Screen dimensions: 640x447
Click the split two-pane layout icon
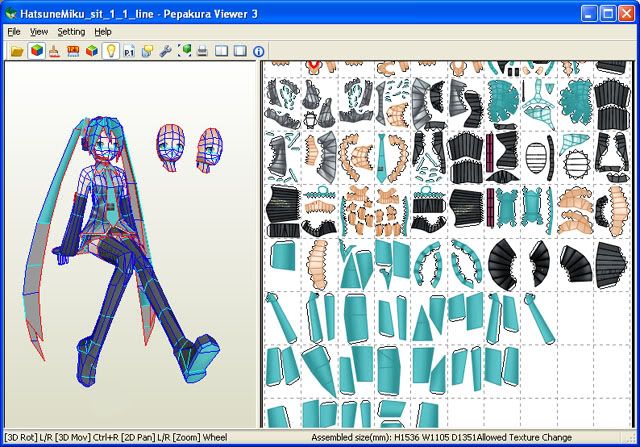[221, 51]
